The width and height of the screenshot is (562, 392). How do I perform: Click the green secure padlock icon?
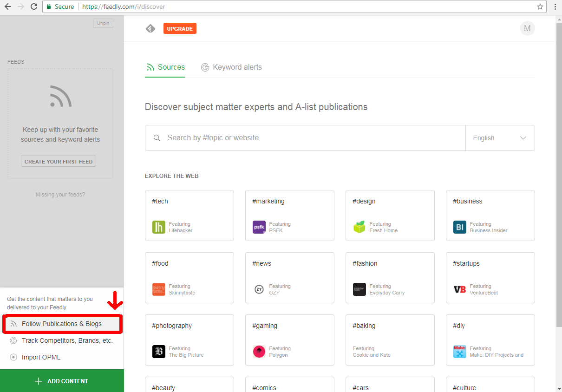point(49,7)
